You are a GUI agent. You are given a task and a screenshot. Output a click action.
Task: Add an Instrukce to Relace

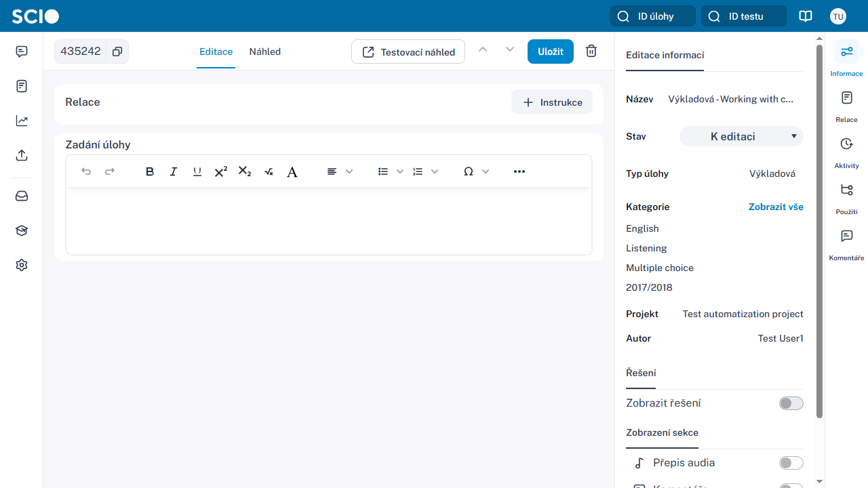(552, 102)
